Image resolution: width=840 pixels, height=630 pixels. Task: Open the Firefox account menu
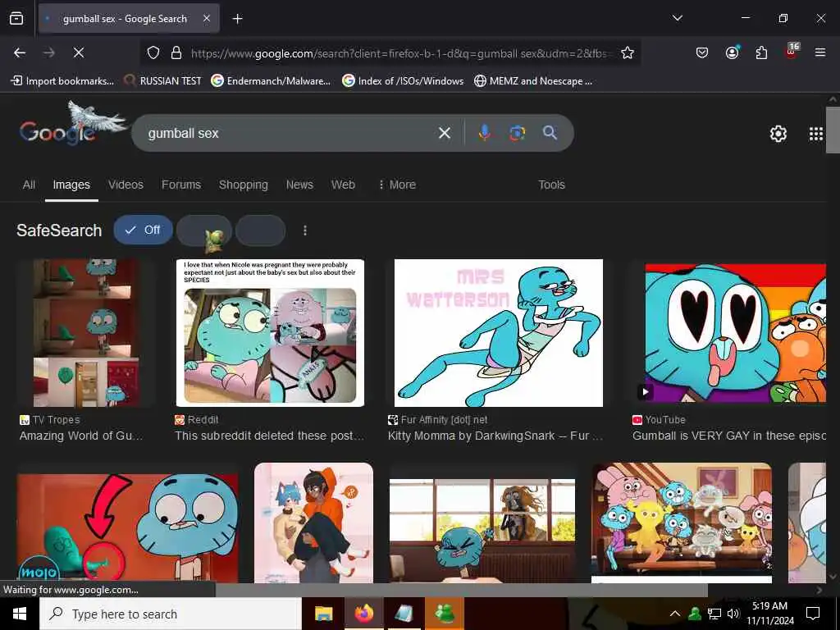click(x=732, y=52)
